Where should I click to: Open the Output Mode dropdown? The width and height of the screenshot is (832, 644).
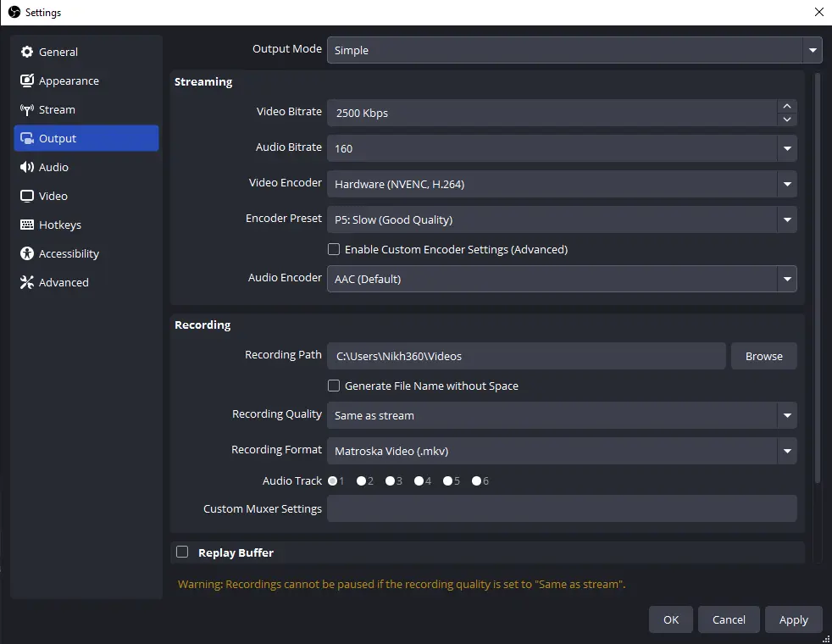(574, 50)
